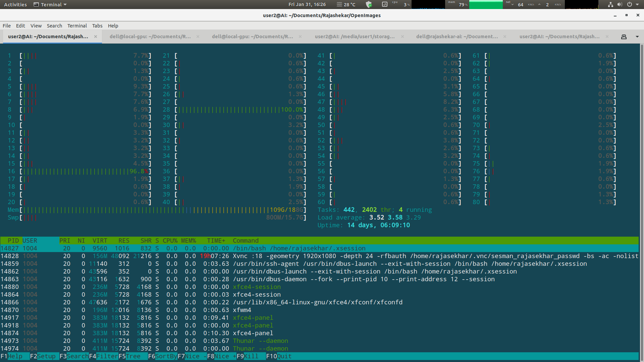Click the volume speaker icon in top panel

point(620,4)
